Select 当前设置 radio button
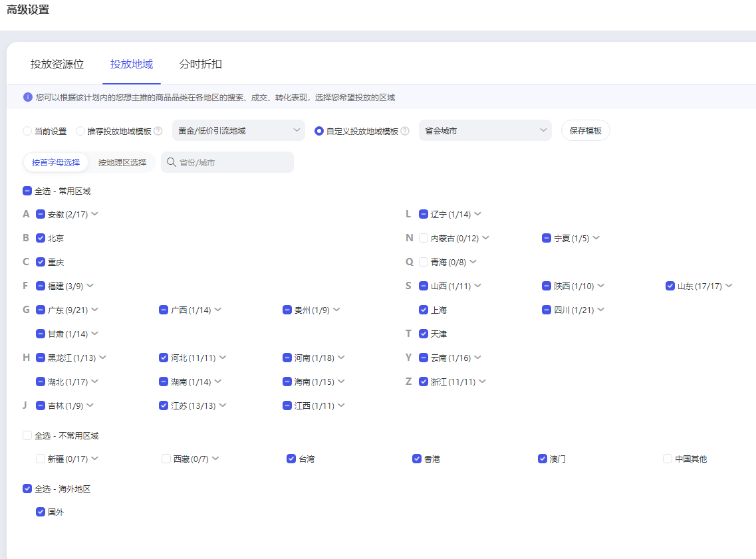The height and width of the screenshot is (559, 756). 27,132
